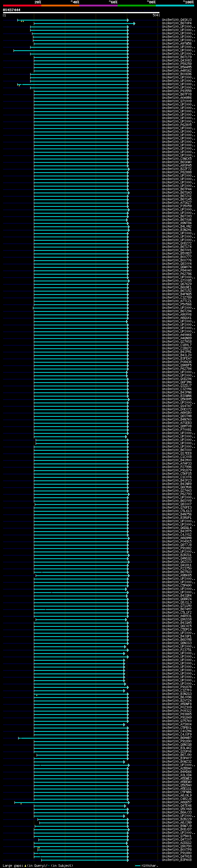This screenshot has width=197, height=868.
Task: Open hit UniRef100_Q4SKJ3
Action: [x=177, y=20]
